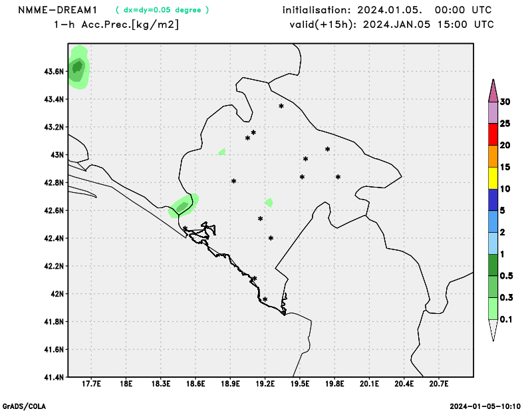Click the westernmost asterisk station marker
The width and height of the screenshot is (532, 411).
185,228
